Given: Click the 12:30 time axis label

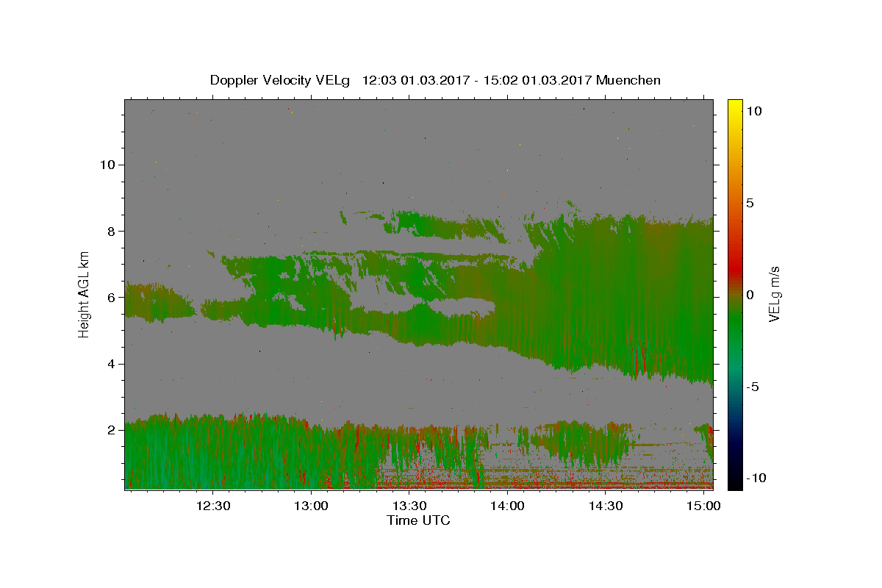Looking at the screenshot, I should [x=212, y=506].
